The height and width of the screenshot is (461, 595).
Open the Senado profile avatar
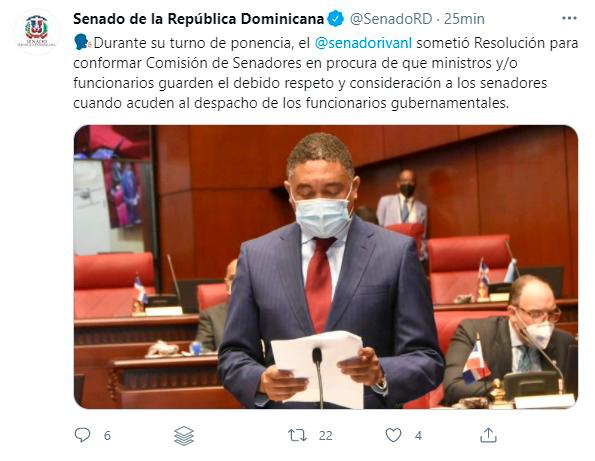click(36, 31)
